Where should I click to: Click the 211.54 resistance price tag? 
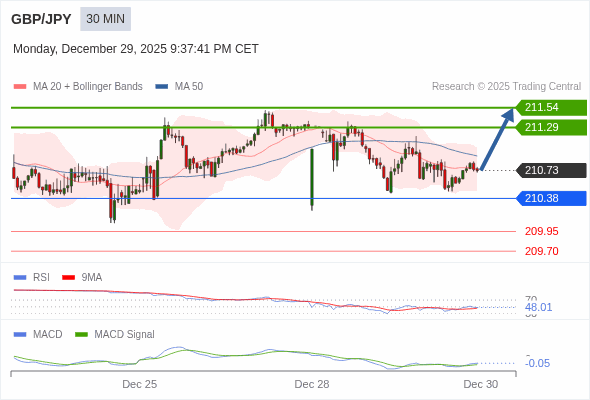pyautogui.click(x=551, y=108)
